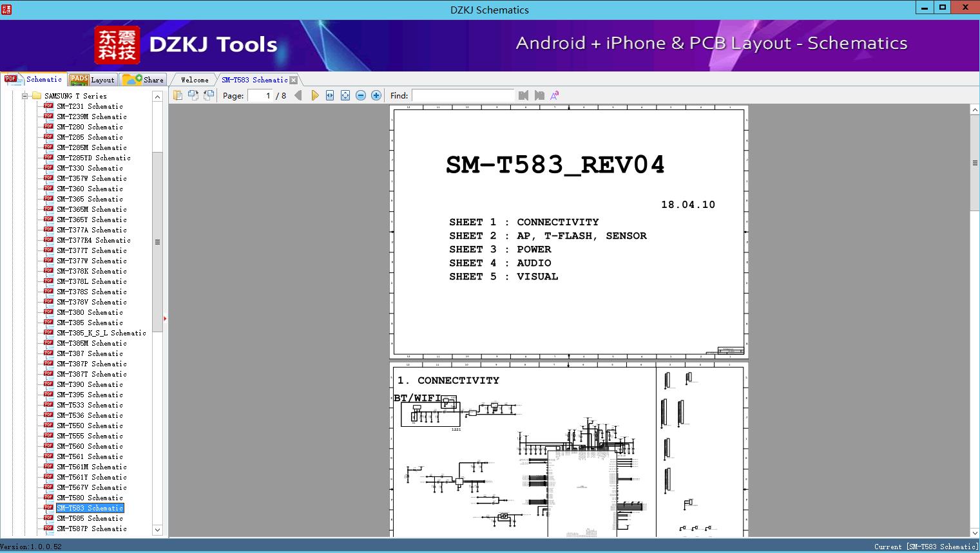Select SM-T280 Schematic in tree
This screenshot has width=980, height=553.
(90, 127)
